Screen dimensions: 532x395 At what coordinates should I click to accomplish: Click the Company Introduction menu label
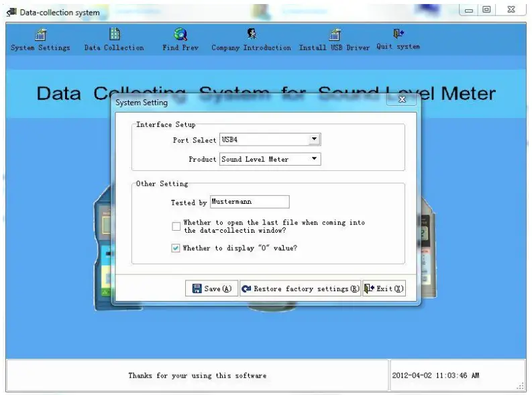(251, 48)
